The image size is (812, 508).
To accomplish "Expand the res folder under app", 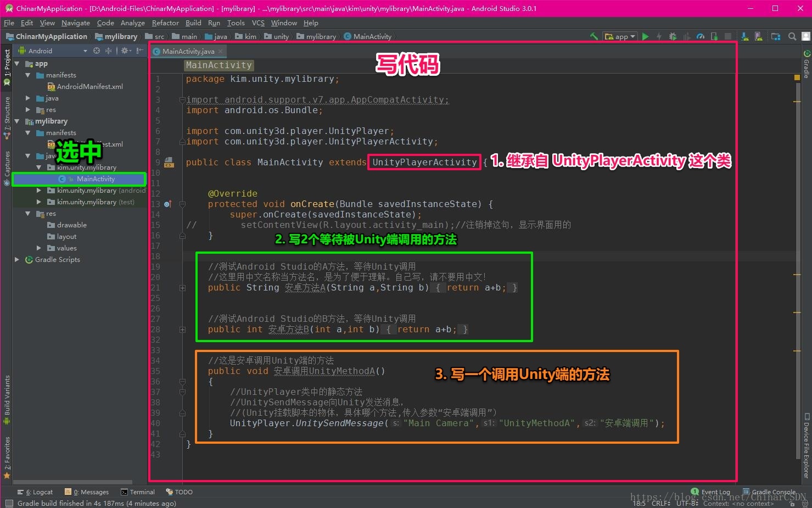I will pos(28,110).
